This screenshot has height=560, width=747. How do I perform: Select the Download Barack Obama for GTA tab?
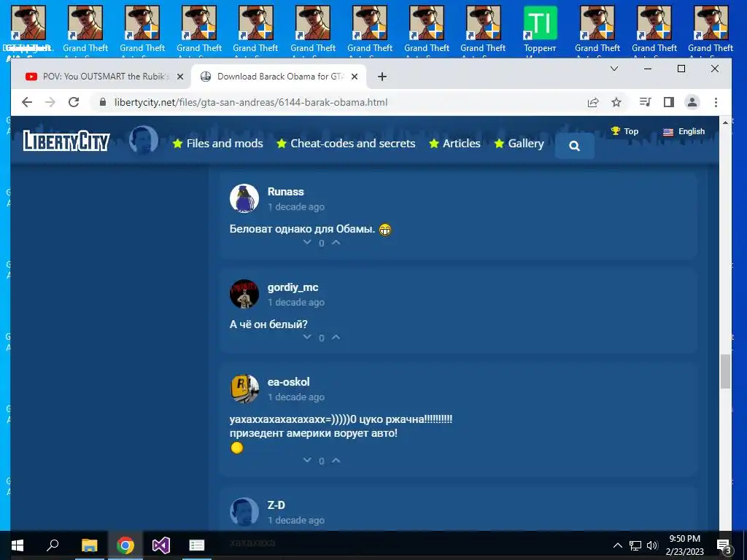[x=279, y=76]
